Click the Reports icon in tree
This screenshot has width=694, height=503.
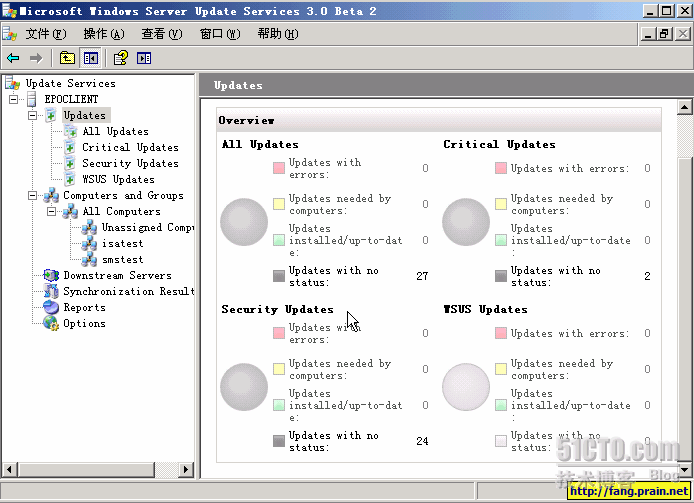pos(51,307)
